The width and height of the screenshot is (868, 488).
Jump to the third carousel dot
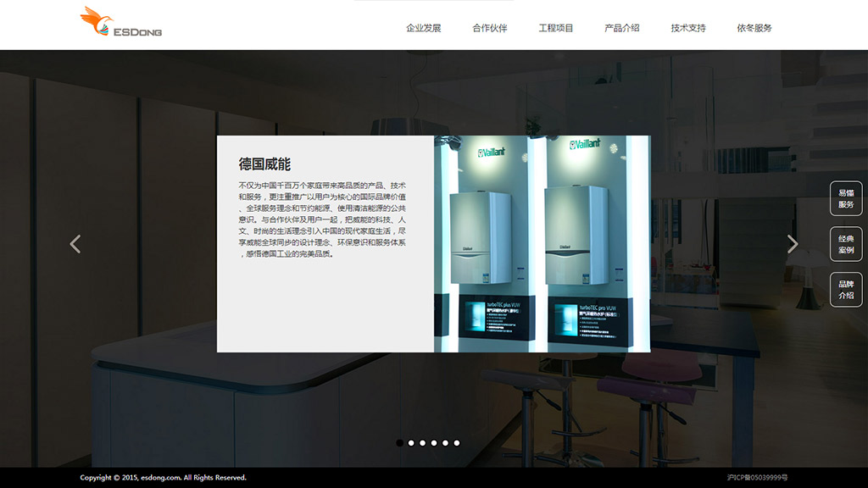[x=422, y=442]
